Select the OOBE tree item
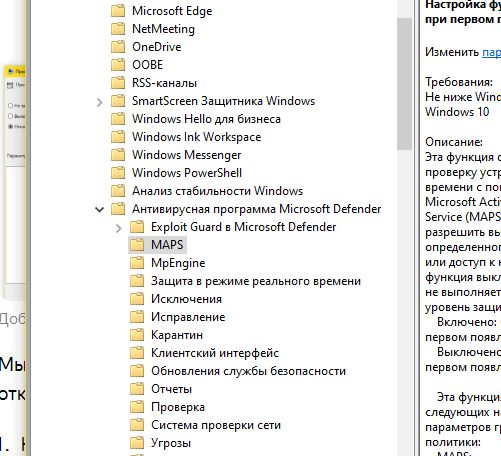 [x=148, y=65]
